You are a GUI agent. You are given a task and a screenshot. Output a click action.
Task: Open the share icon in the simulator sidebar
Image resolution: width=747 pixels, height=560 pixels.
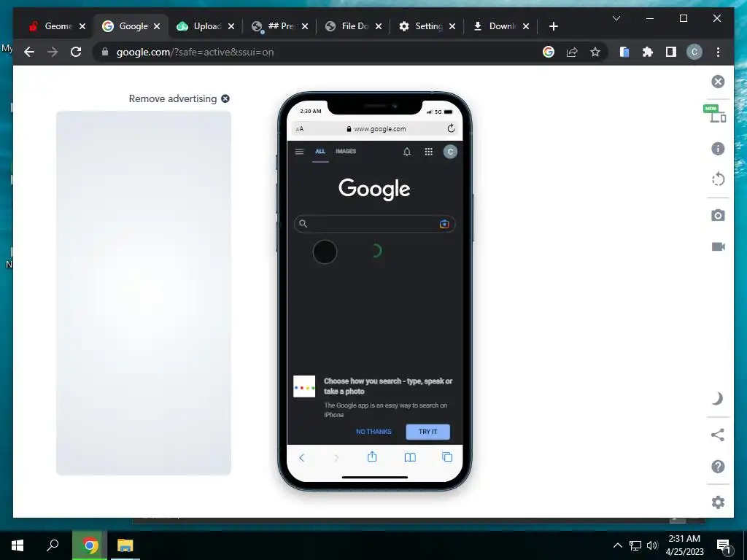(718, 435)
